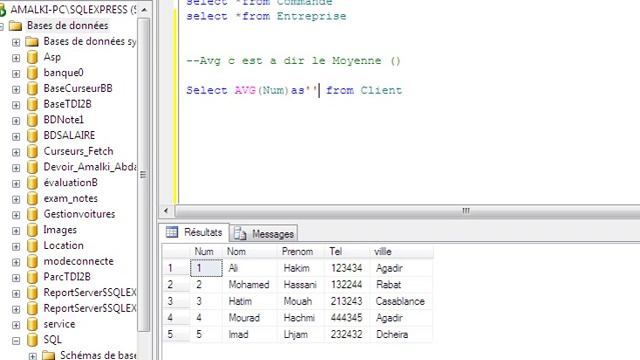Viewport: 640px width, 360px height.
Task: Click the Messages tab icon
Action: click(x=240, y=233)
